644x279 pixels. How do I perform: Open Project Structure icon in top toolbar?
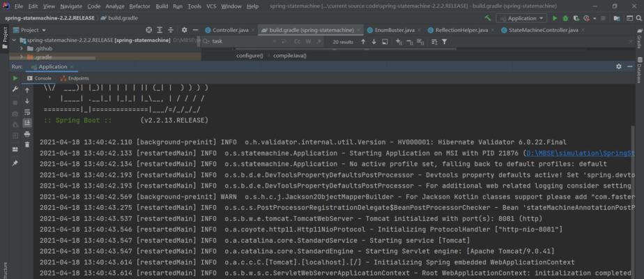(617, 18)
